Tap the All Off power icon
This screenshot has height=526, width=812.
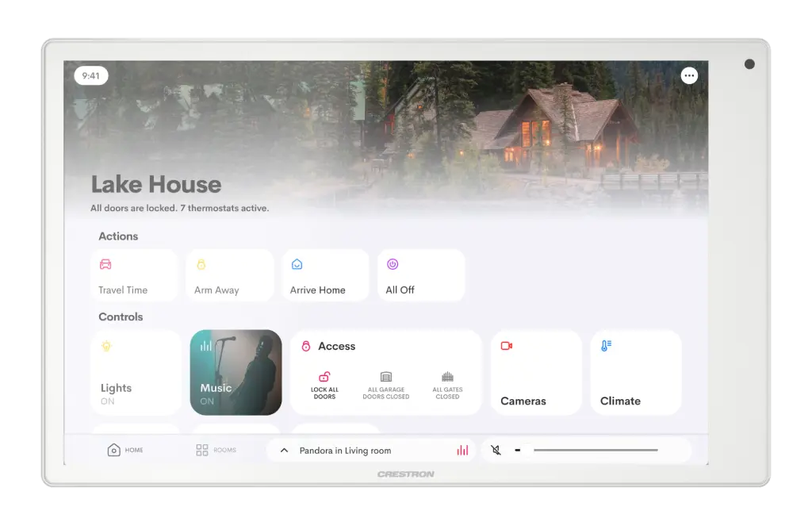pyautogui.click(x=393, y=264)
